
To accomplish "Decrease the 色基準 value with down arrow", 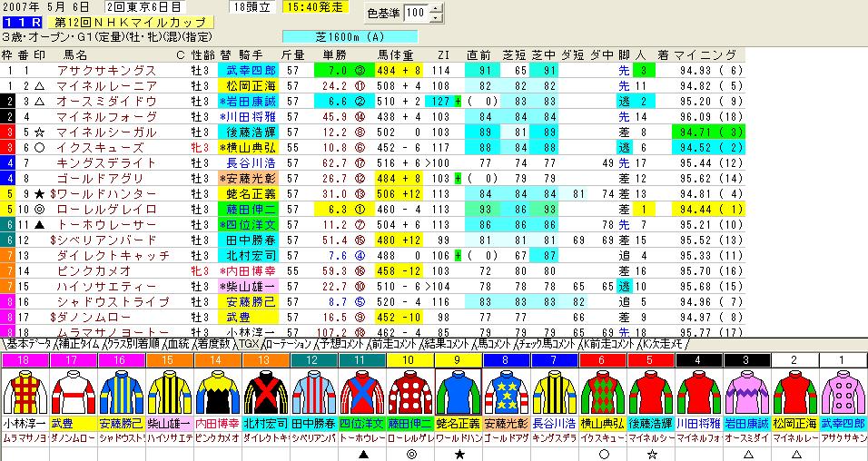I will point(437,17).
